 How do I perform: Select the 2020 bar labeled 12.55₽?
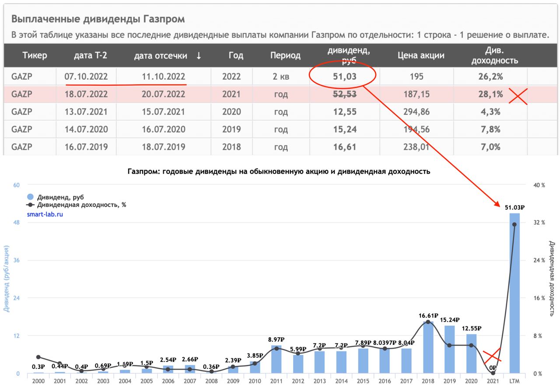coord(471,354)
